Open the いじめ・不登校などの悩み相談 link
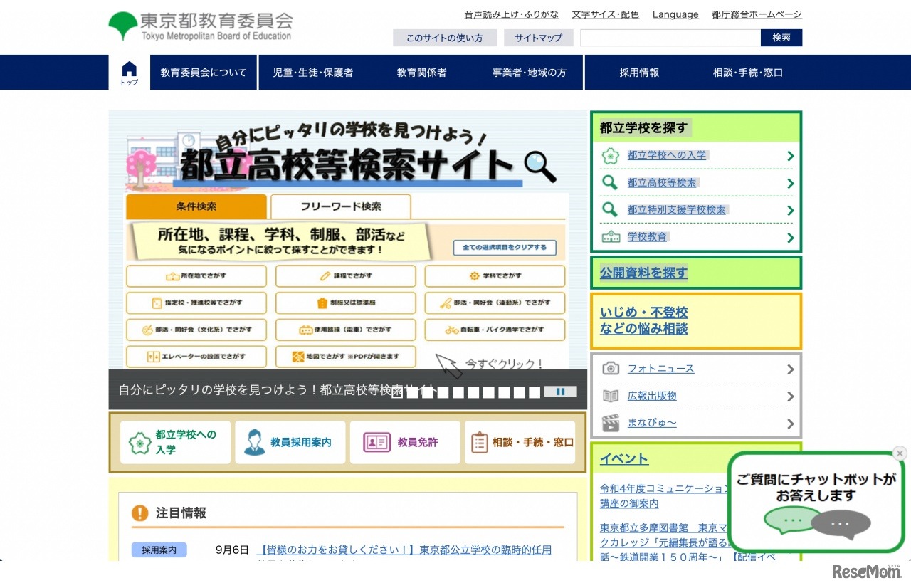Screen dimensions: 911x588 [x=643, y=321]
